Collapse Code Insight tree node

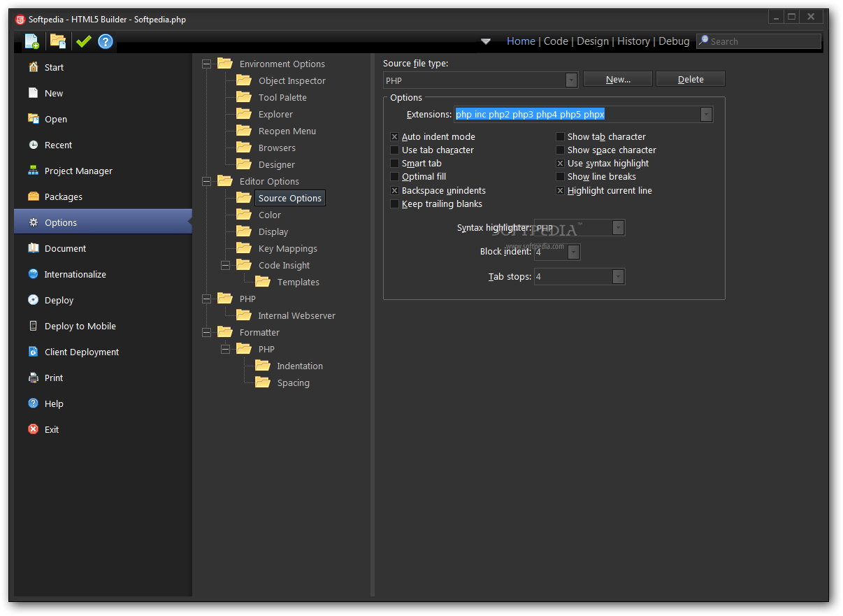(x=225, y=266)
